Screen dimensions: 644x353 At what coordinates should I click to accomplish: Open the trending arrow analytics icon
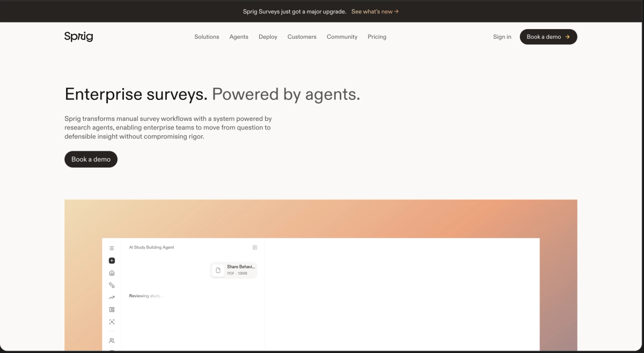tap(112, 298)
